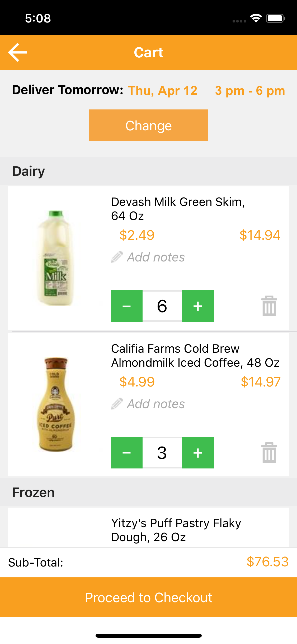Tap the back arrow in Cart header
This screenshot has height=644, width=297.
(17, 52)
